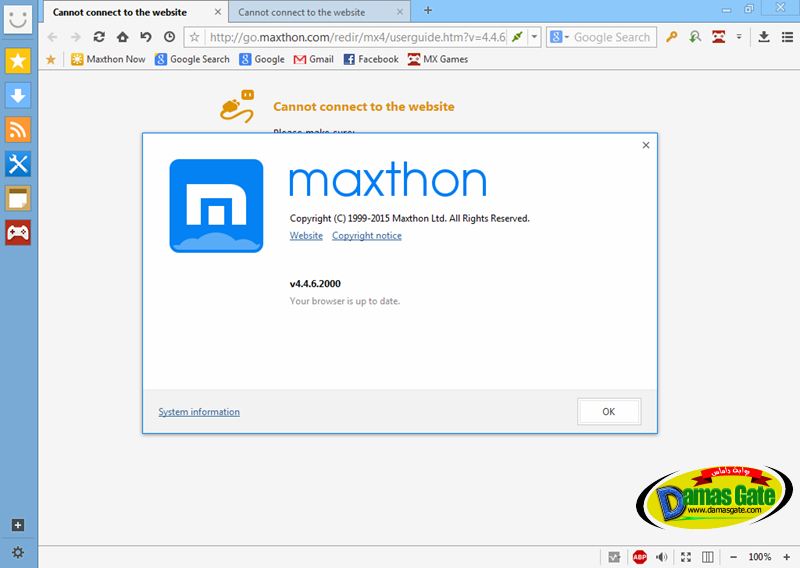The width and height of the screenshot is (800, 568).
Task: Click the green translate toolbar icon
Action: click(695, 37)
